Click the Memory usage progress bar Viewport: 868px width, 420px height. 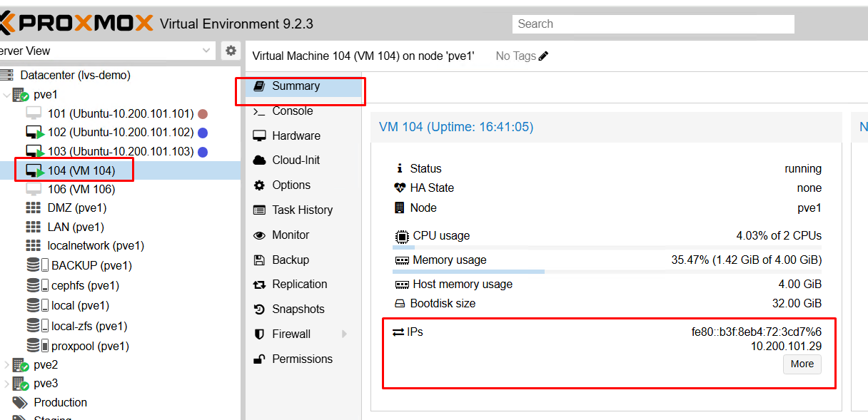click(607, 271)
